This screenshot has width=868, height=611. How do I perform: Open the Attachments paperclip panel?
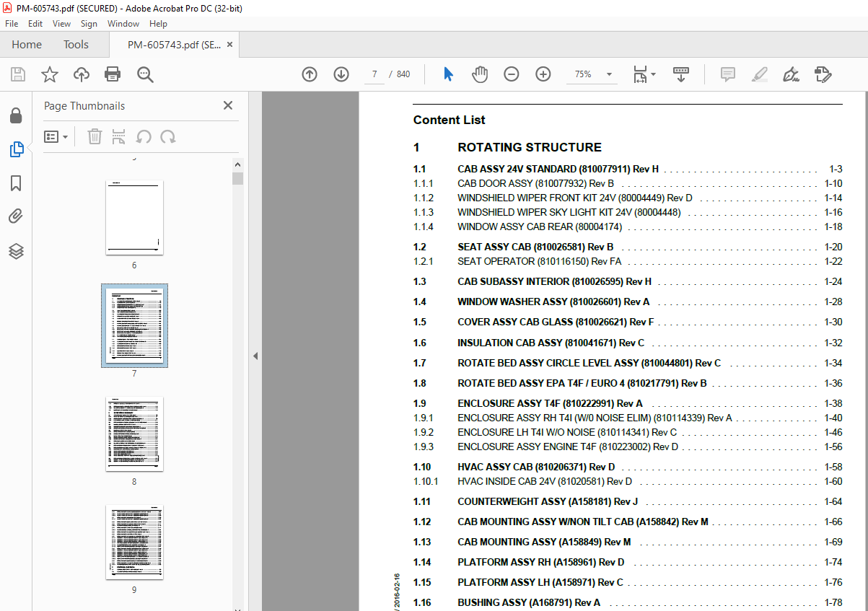(16, 216)
